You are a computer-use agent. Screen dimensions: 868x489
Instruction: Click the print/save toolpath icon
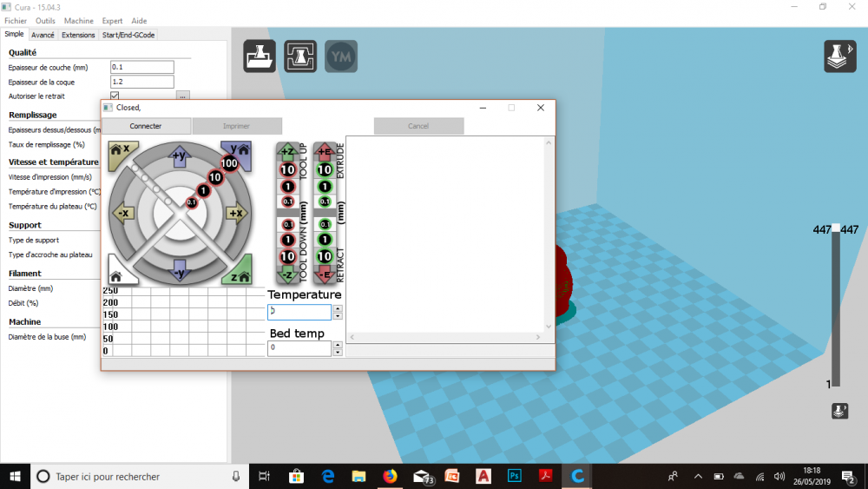300,56
